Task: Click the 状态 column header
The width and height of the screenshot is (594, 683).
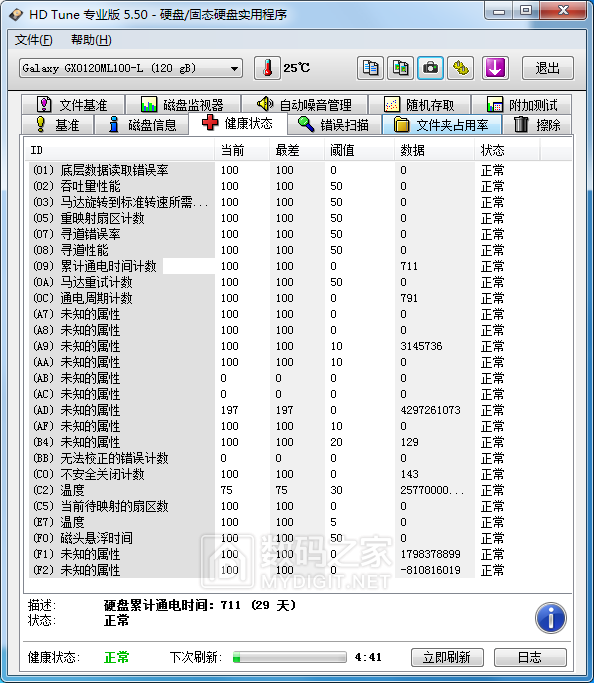Action: (x=507, y=150)
